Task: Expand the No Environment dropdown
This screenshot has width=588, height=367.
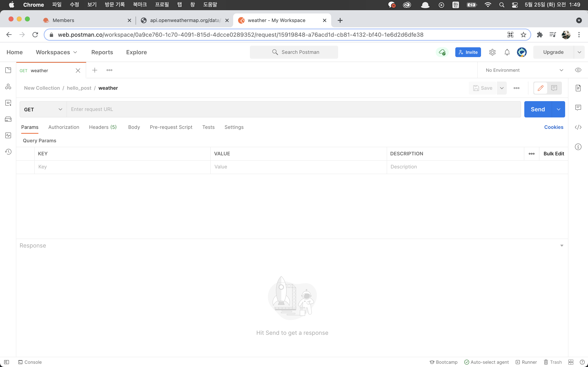Action: tap(524, 70)
